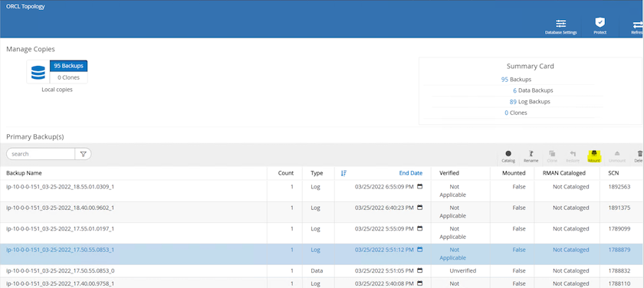Select backup ip-10-0-0-151_03-25-2022_17.50.55.0853_0
Screen dimensions: 644x288
pos(60,271)
